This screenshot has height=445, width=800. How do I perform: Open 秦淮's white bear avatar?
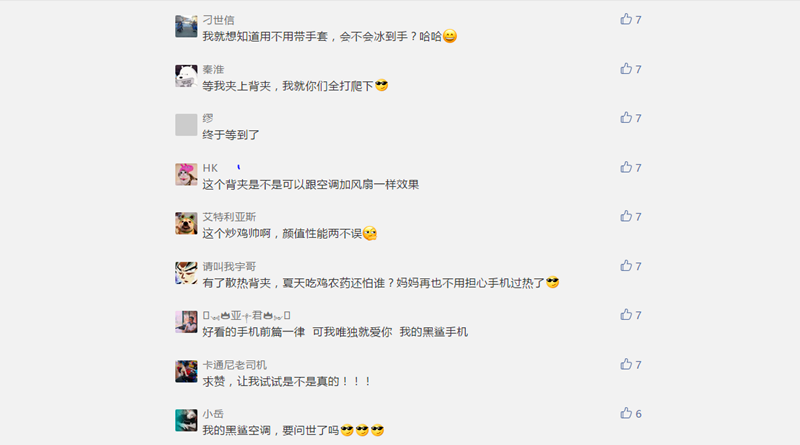186,76
